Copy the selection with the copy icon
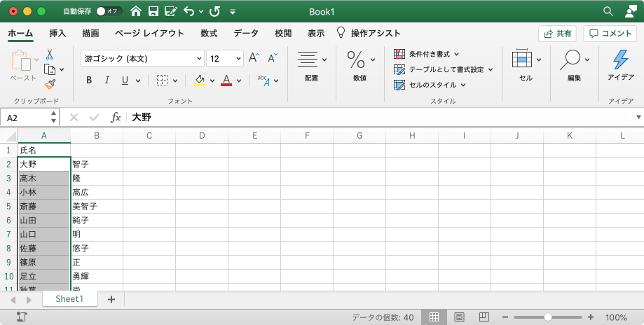The width and height of the screenshot is (644, 325). (50, 69)
